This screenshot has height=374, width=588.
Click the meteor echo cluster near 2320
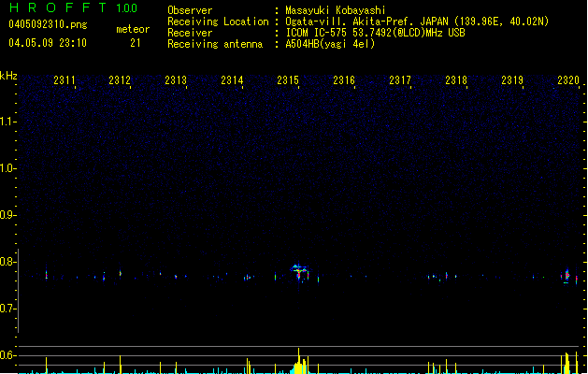pos(568,276)
